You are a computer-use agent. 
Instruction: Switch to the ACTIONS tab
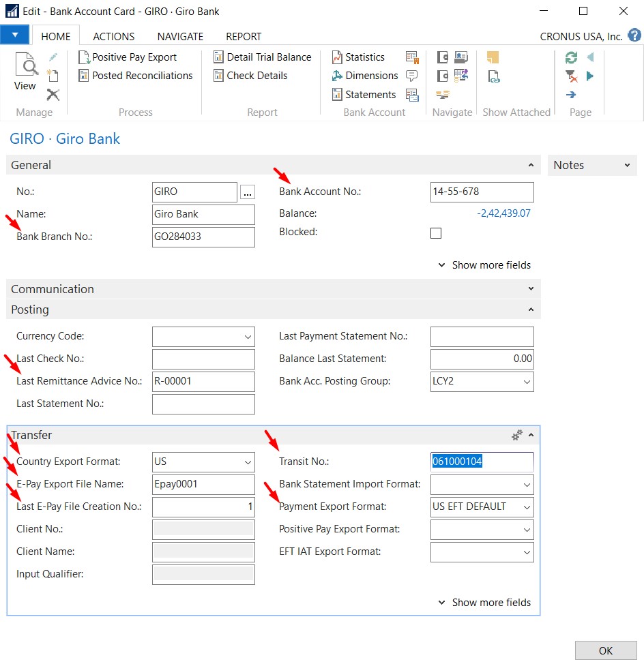pos(113,36)
